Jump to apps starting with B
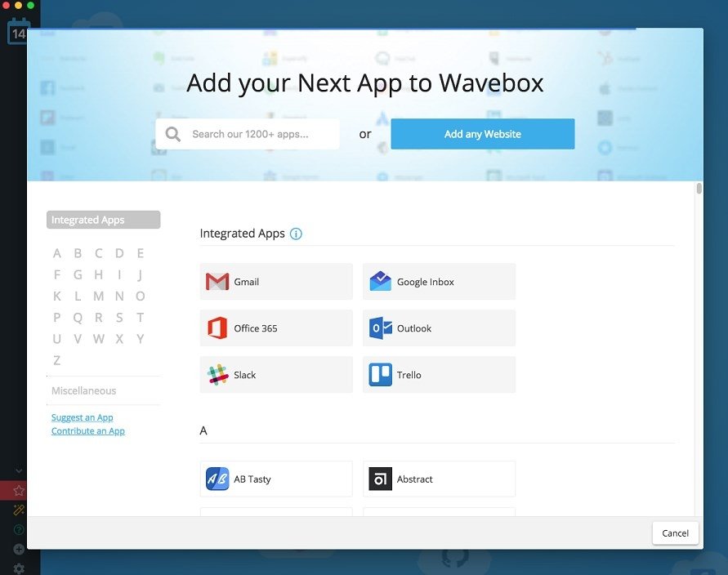 [x=78, y=253]
